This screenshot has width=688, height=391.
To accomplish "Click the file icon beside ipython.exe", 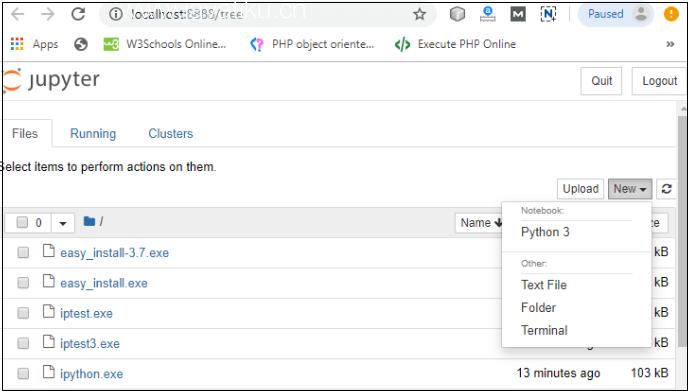I will (49, 372).
